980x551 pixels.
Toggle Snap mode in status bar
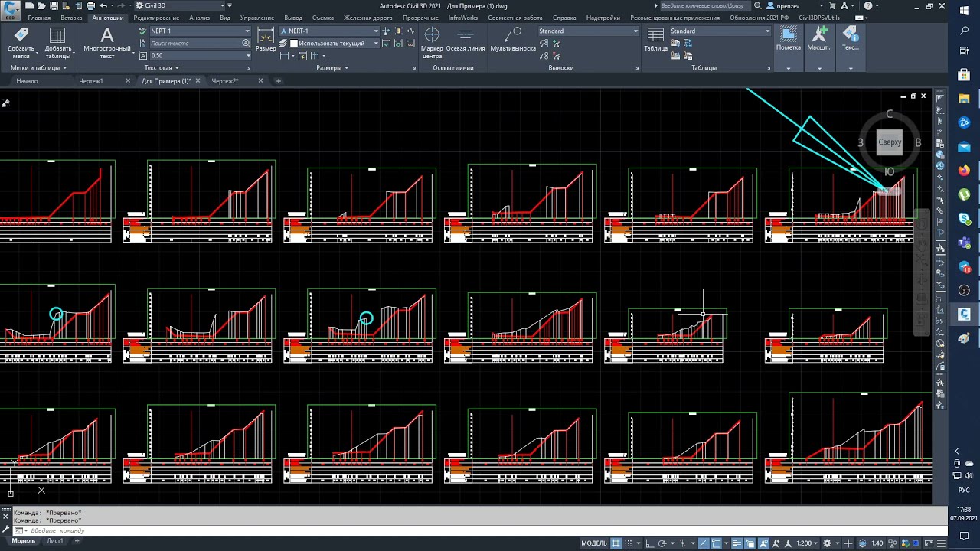click(x=629, y=543)
